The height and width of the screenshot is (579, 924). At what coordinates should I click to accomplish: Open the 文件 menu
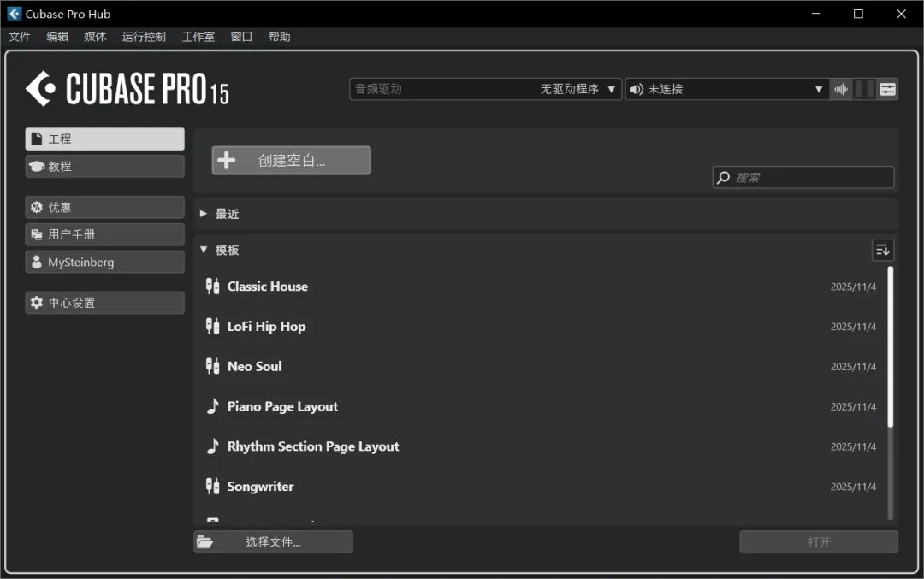(20, 37)
